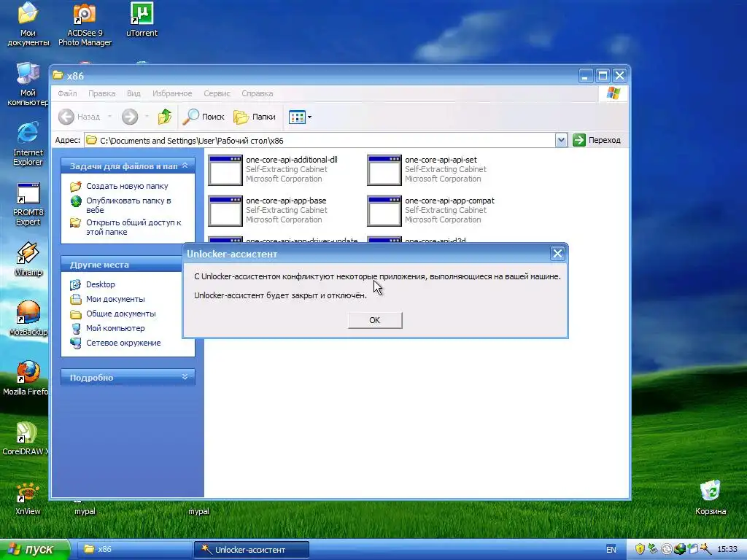Click Создать новую папку link
The height and width of the screenshot is (560, 747).
point(127,186)
